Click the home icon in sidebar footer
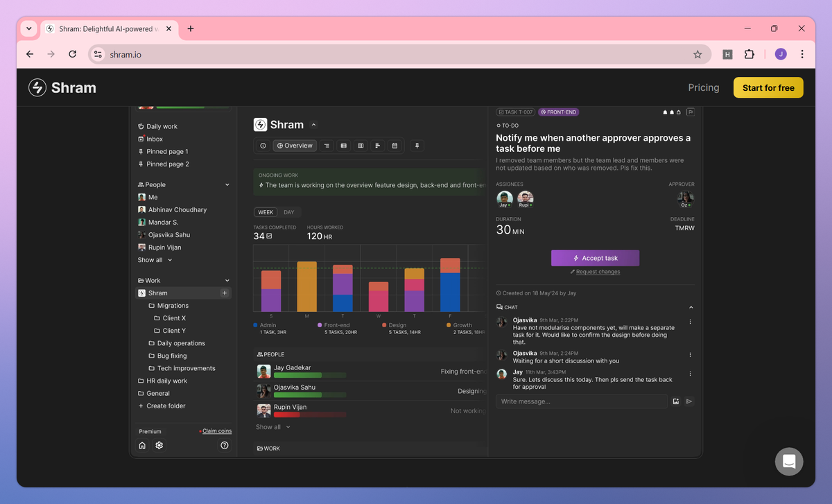832x504 pixels. pyautogui.click(x=142, y=445)
